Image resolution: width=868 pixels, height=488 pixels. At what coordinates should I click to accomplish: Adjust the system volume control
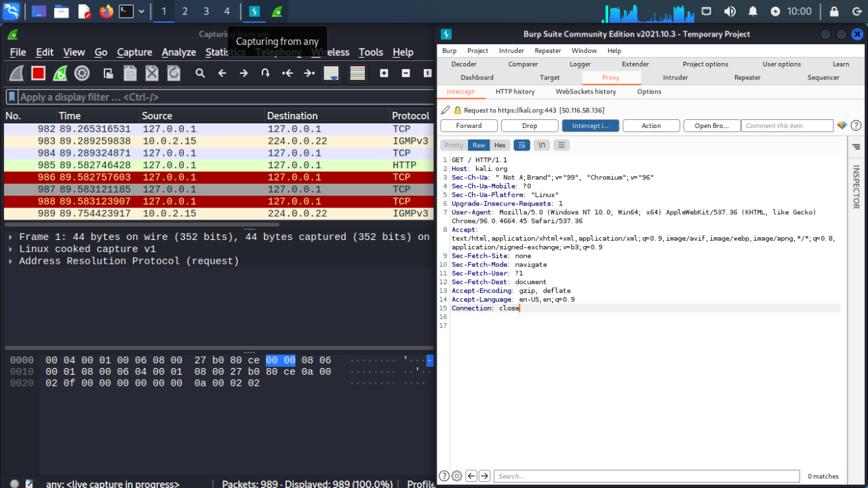[730, 11]
